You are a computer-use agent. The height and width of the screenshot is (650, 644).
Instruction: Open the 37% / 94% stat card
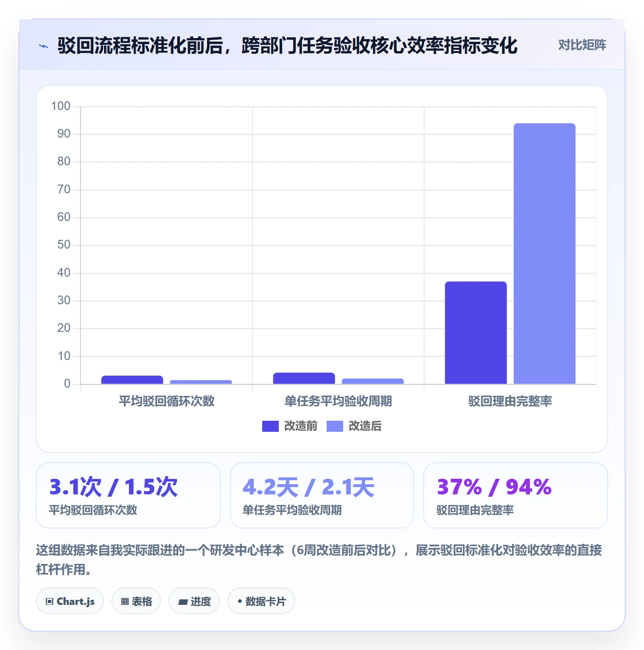[x=516, y=495]
